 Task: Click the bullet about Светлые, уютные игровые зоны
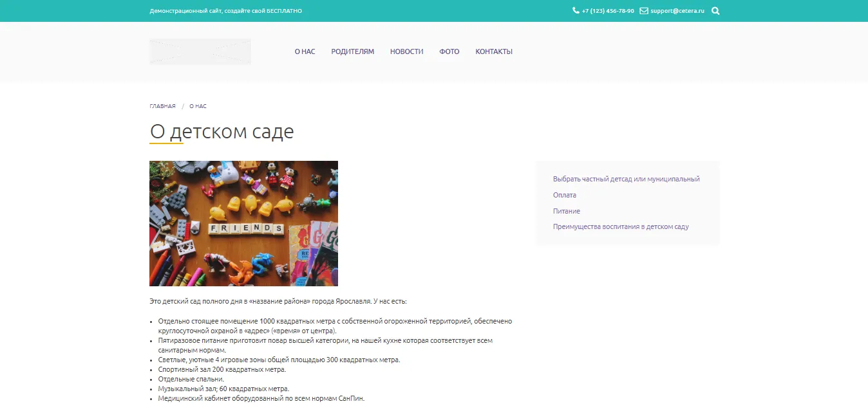[279, 360]
